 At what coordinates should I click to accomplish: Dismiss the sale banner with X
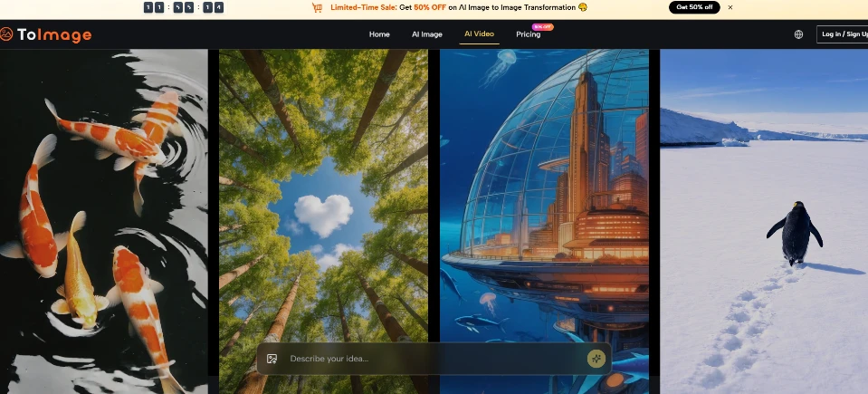pyautogui.click(x=730, y=7)
